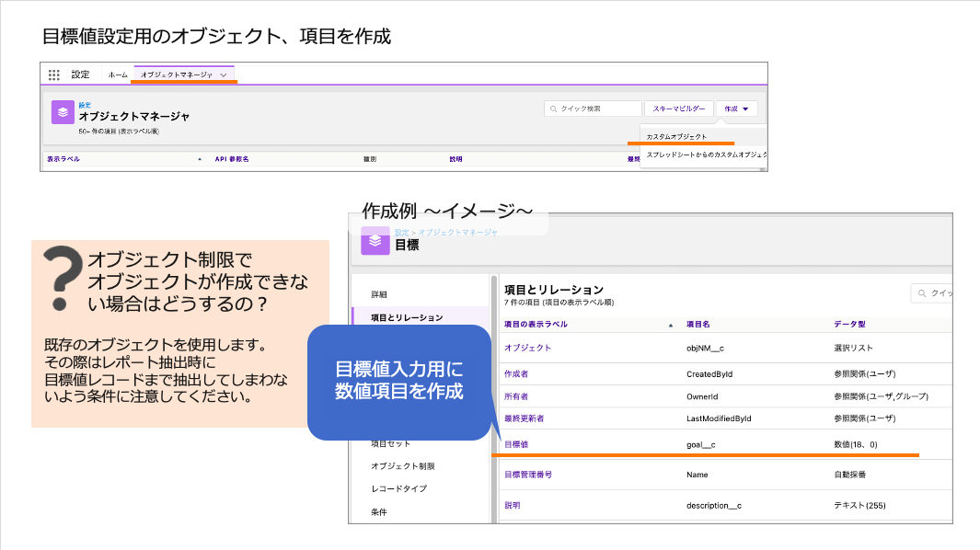Sort by 項目の表示ラベル column
980x550 pixels.
536,325
